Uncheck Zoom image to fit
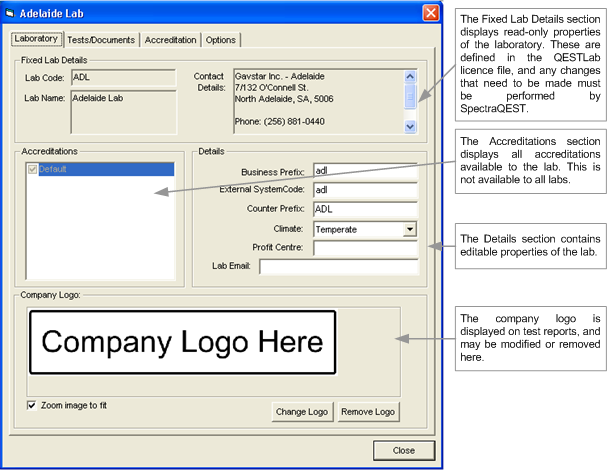 (32, 405)
